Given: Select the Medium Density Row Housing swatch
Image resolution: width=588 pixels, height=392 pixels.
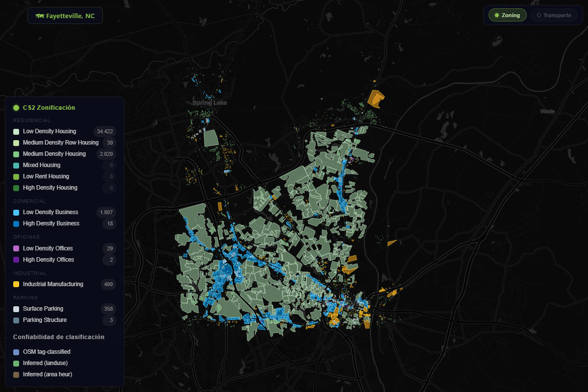Looking at the screenshot, I should pos(16,143).
